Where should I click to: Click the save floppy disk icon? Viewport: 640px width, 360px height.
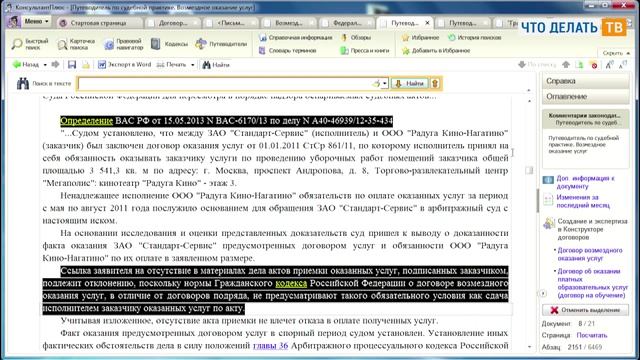click(72, 64)
